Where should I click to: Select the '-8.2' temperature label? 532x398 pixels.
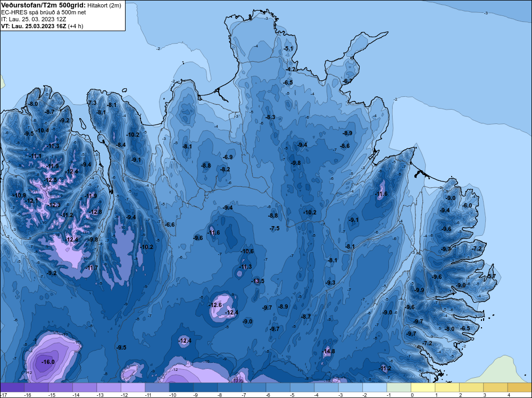225,169
